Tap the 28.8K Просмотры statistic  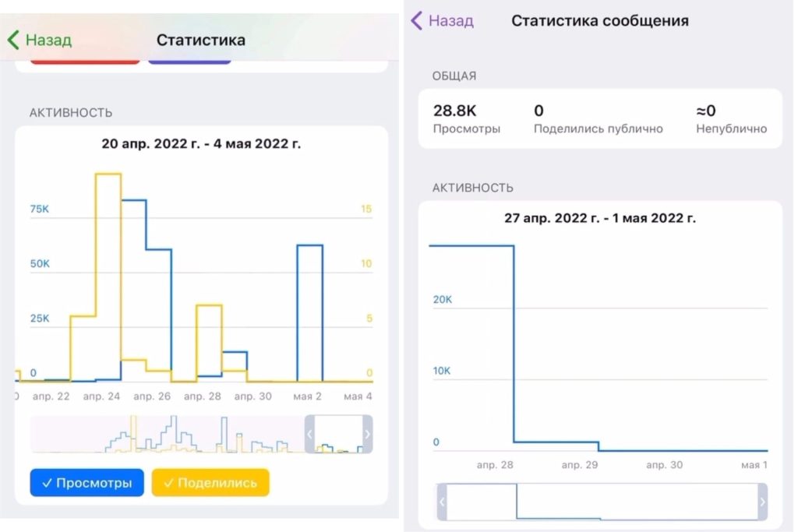(467, 119)
